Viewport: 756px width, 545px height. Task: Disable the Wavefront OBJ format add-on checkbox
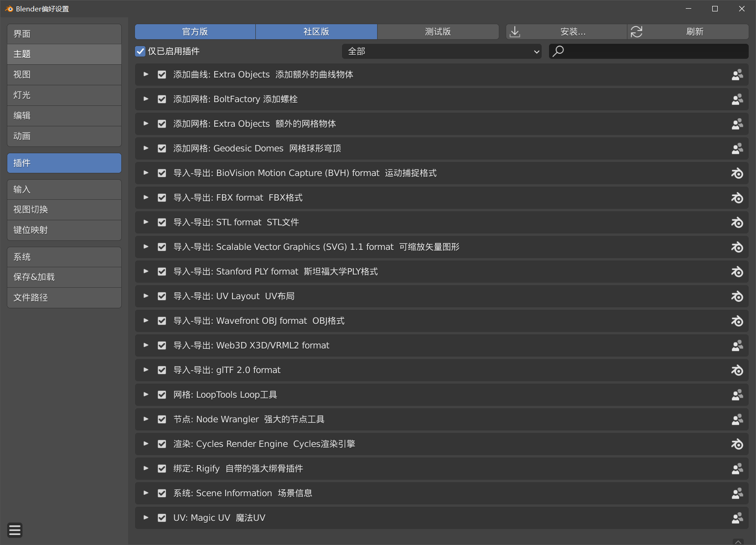point(162,321)
